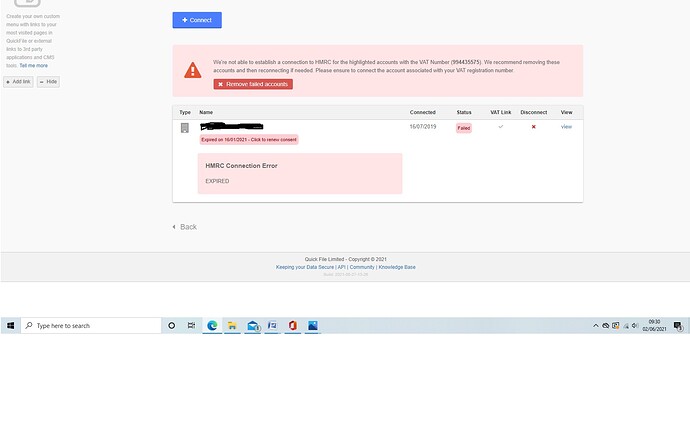Click the volume speaker tray icon
The width and height of the screenshot is (690, 431).
click(635, 326)
